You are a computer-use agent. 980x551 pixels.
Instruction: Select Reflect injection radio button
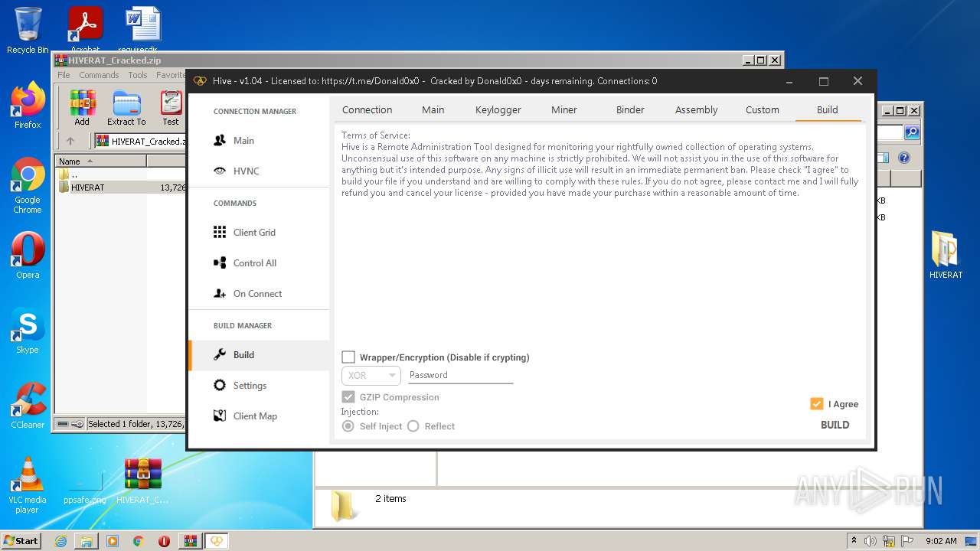(413, 426)
